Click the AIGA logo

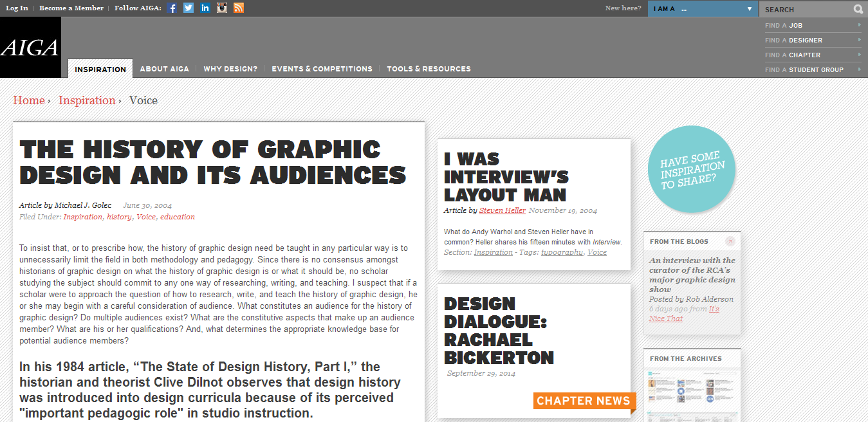(30, 45)
